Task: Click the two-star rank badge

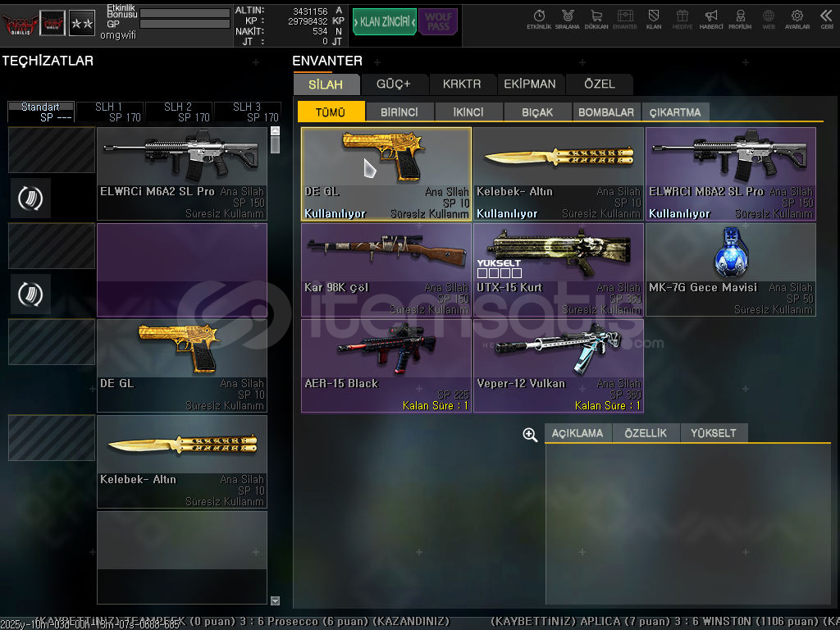Action: click(x=82, y=23)
